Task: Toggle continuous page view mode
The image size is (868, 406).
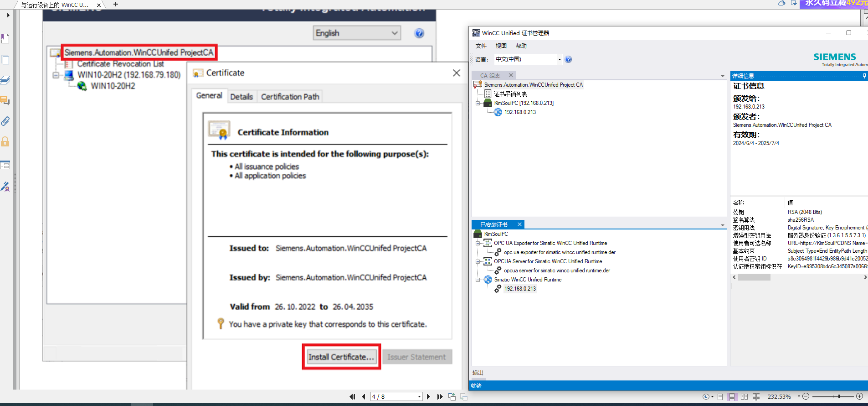Action: click(x=732, y=397)
